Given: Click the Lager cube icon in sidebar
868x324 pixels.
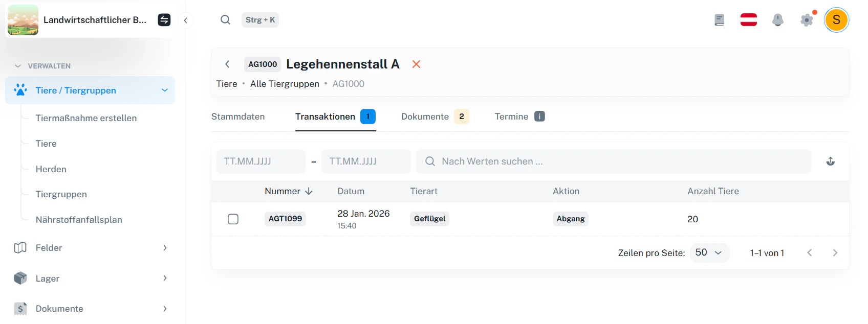Looking at the screenshot, I should pos(19,278).
